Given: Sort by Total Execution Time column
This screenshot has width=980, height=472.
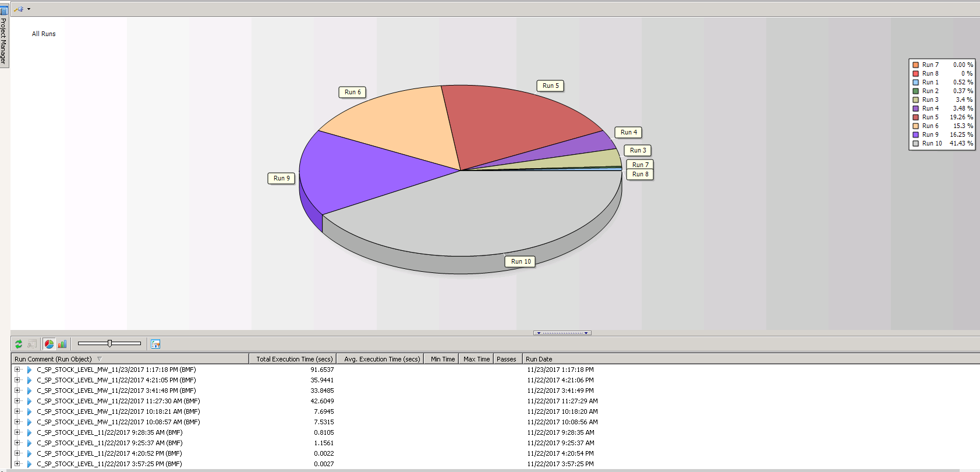Looking at the screenshot, I should [294, 359].
